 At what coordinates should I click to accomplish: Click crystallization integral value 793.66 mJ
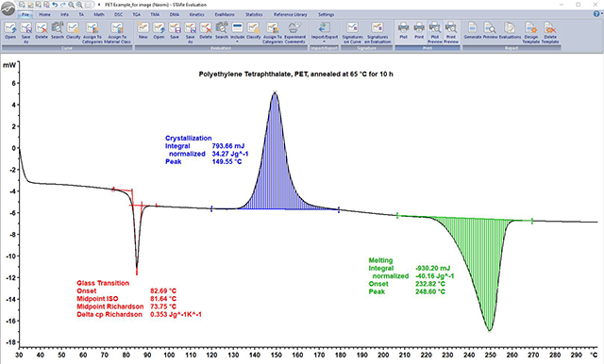click(228, 146)
